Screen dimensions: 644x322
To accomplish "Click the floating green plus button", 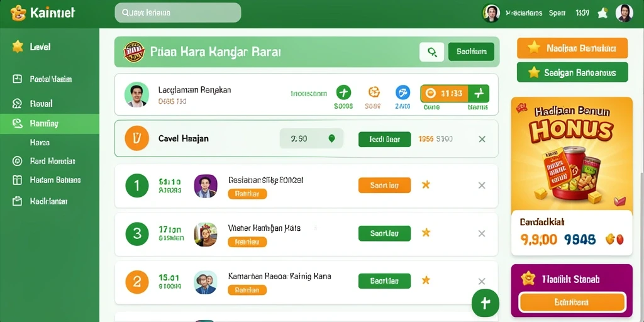I will click(x=485, y=303).
